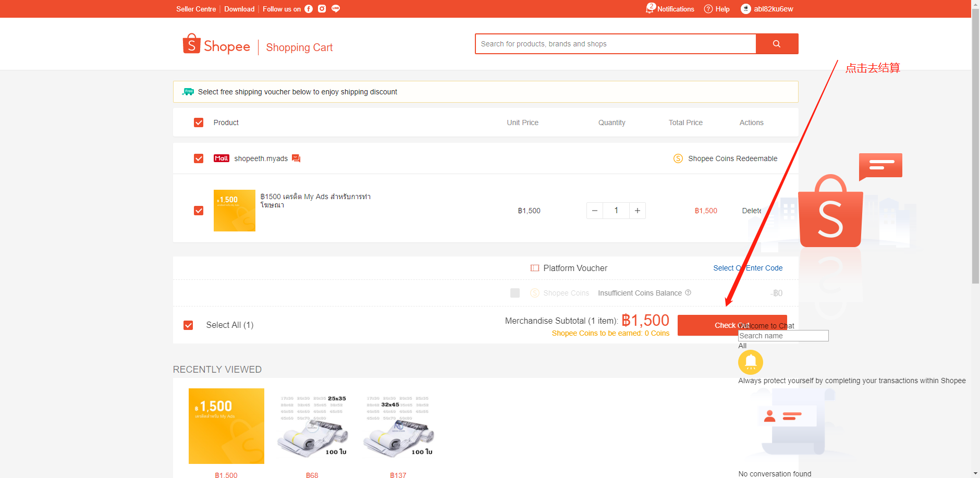Image resolution: width=980 pixels, height=478 pixels.
Task: Click the ฿137 recently viewed price
Action: point(398,475)
